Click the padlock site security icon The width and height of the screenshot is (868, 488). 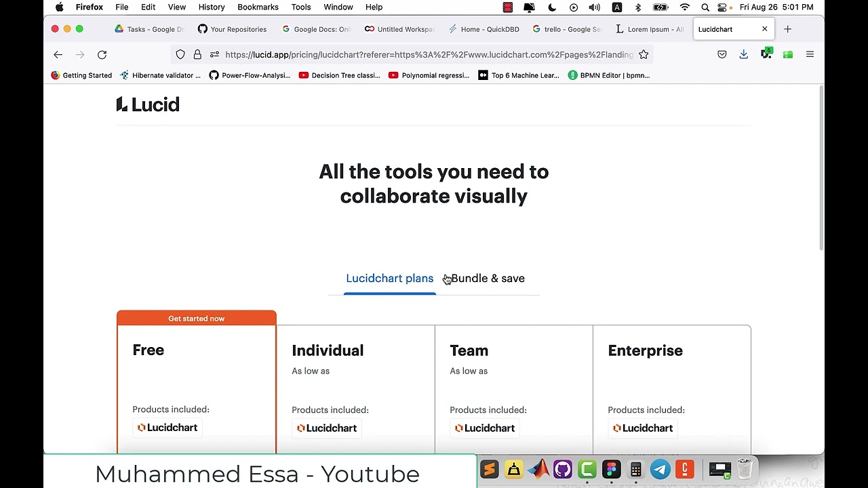coord(197,54)
